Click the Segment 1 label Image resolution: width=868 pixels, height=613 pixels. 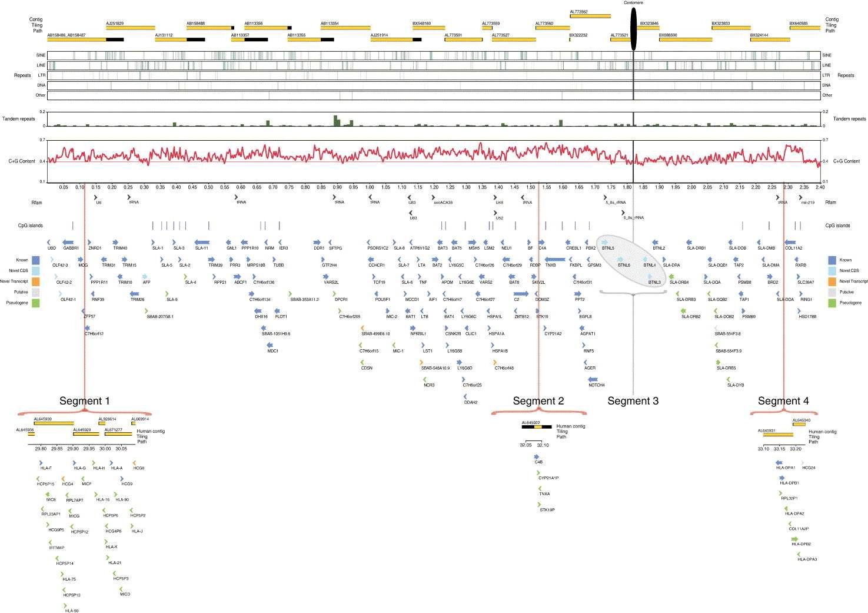[x=85, y=401]
